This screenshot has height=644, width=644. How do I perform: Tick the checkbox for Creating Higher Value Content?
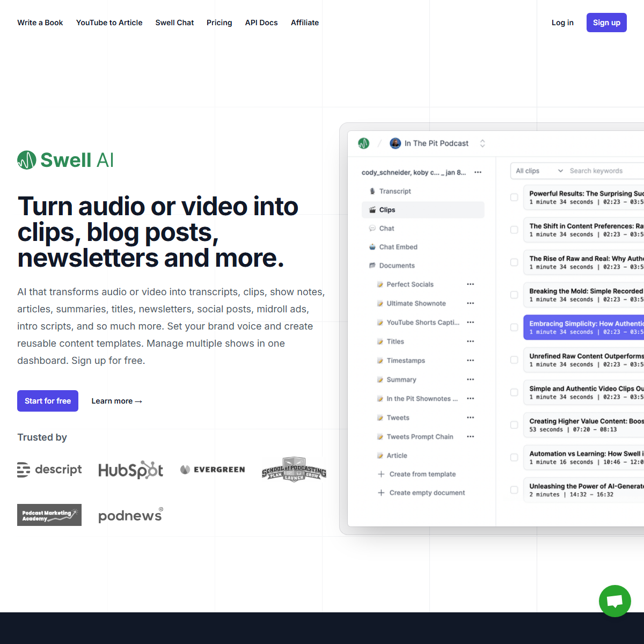coord(514,425)
